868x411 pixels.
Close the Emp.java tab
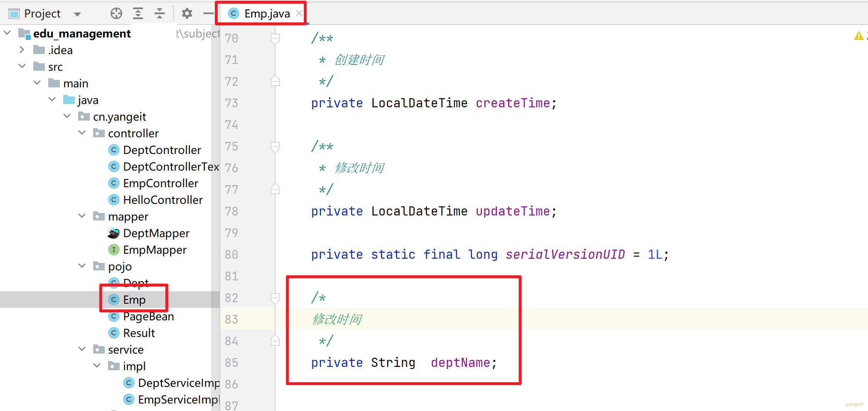click(299, 14)
